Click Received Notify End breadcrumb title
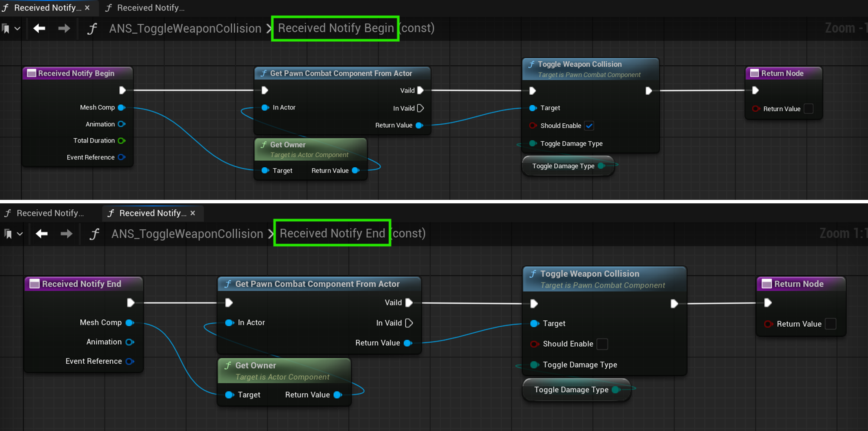 pos(332,233)
